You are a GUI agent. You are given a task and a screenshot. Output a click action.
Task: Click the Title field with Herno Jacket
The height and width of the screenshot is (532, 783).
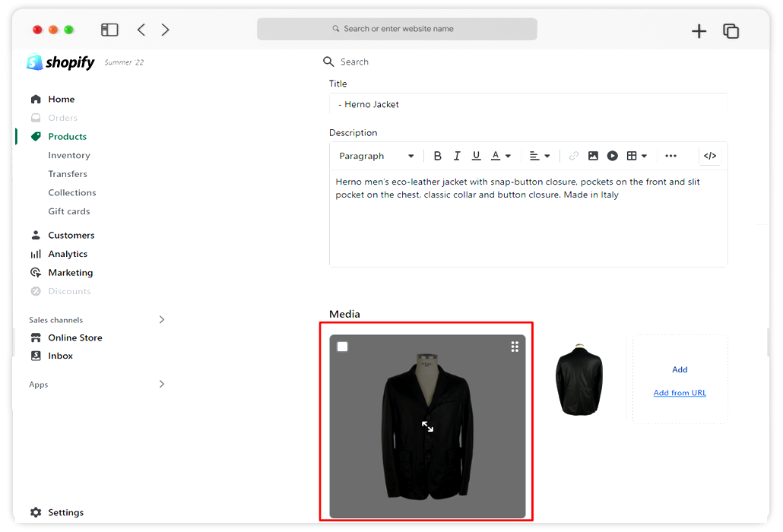(x=528, y=104)
